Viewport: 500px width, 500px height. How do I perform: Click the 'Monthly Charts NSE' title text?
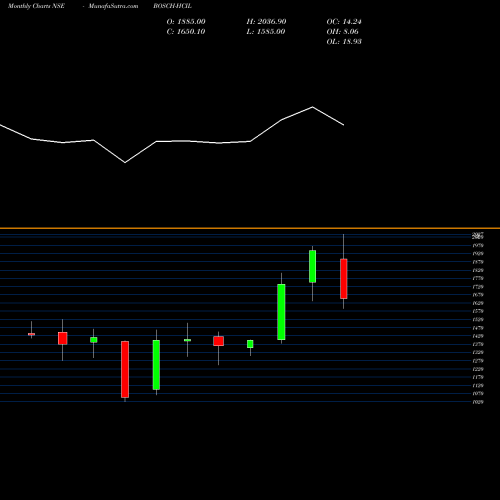[36, 6]
